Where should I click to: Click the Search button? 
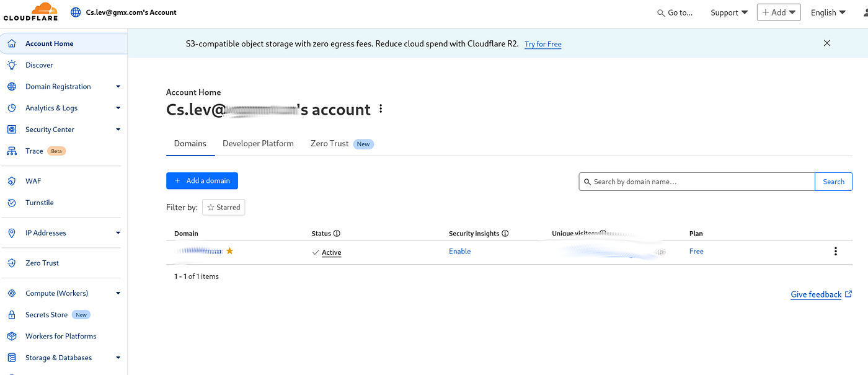click(x=833, y=182)
